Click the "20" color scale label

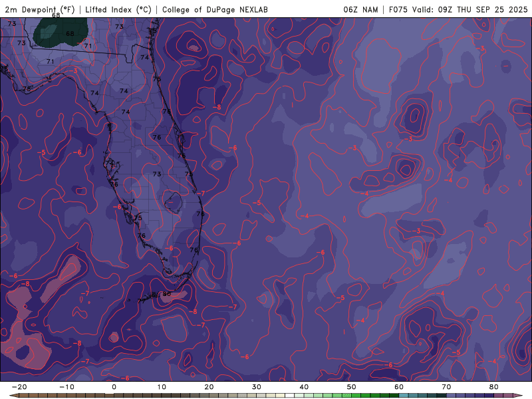209,387
